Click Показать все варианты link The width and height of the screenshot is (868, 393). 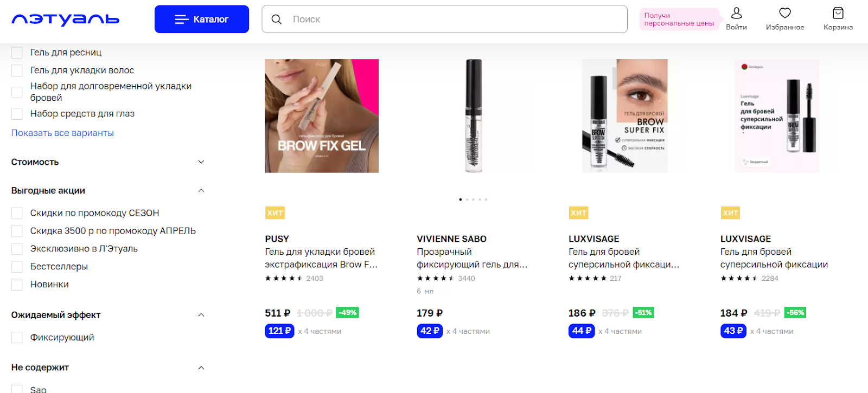point(62,133)
